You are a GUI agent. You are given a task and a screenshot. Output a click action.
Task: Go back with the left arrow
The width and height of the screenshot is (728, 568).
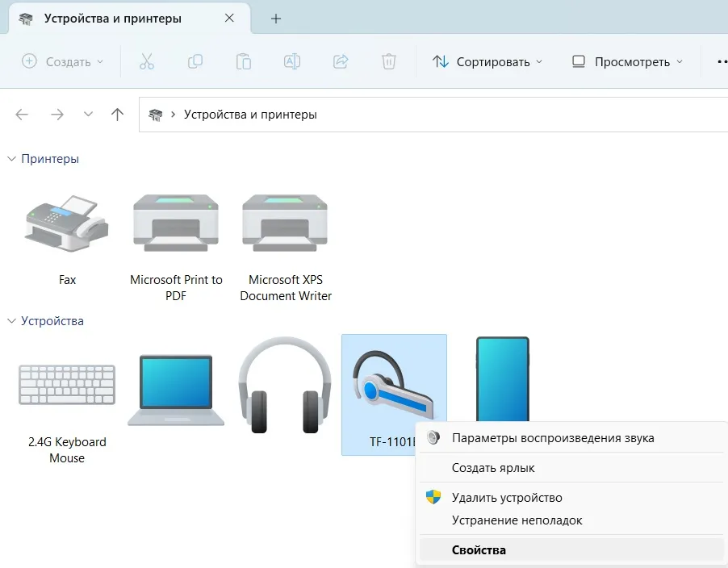(x=22, y=114)
